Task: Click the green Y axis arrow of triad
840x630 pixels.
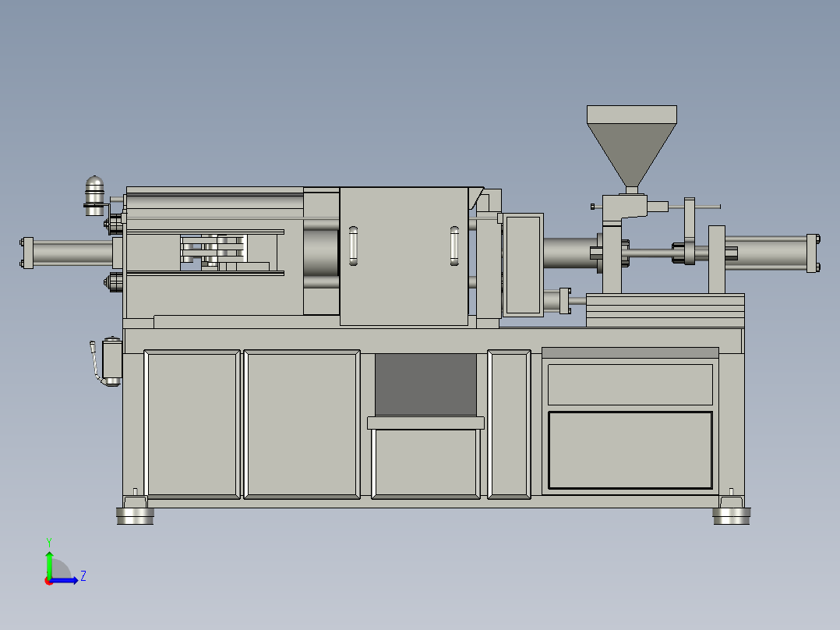Action: click(x=49, y=564)
